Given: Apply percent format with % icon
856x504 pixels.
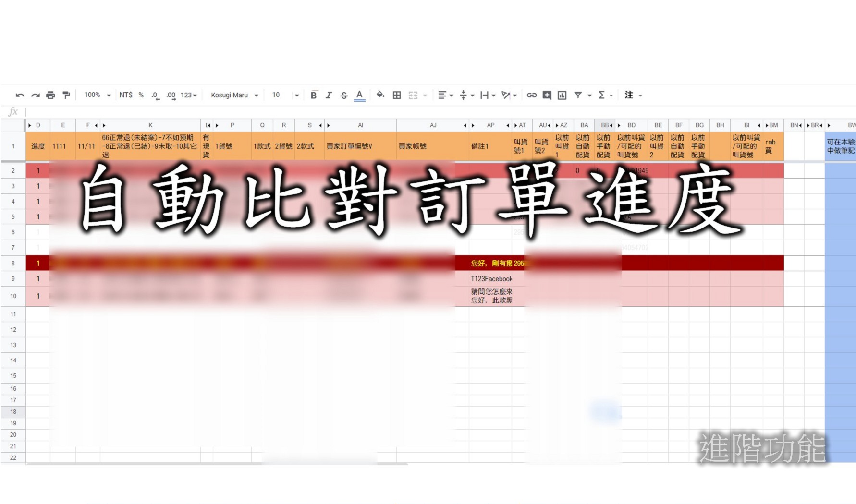Looking at the screenshot, I should [140, 95].
